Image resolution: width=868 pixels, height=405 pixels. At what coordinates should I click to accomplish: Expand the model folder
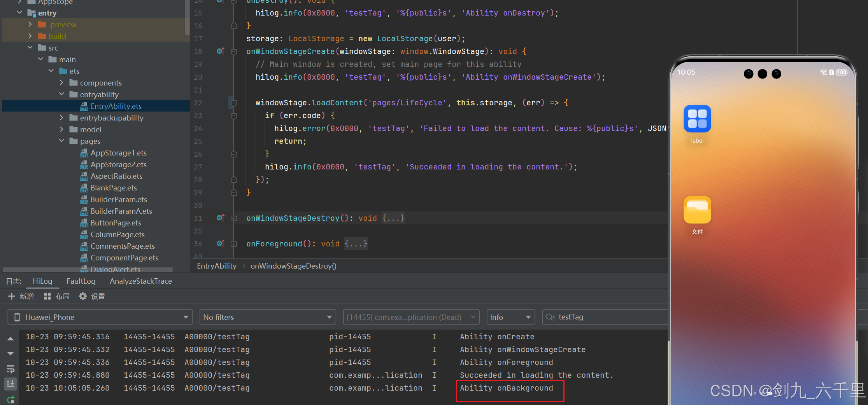tap(61, 129)
